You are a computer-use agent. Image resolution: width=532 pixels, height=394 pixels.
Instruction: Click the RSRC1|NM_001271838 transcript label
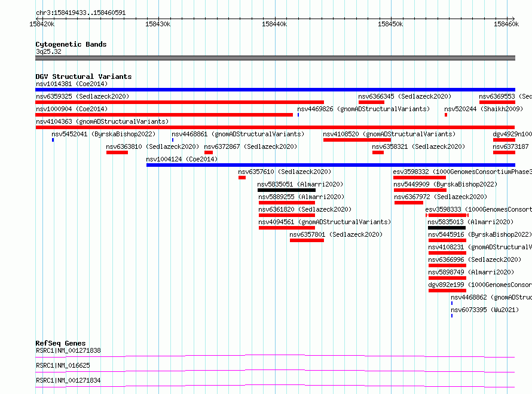coord(68,350)
